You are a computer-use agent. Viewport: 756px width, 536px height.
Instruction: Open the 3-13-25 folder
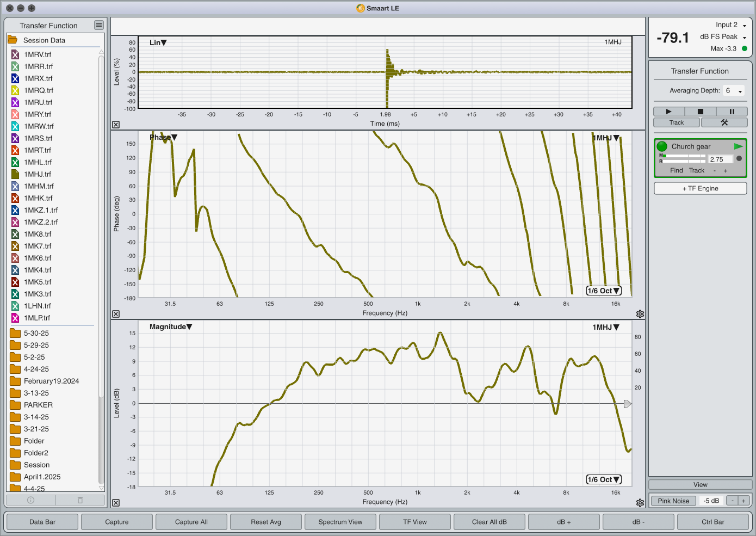(15, 393)
